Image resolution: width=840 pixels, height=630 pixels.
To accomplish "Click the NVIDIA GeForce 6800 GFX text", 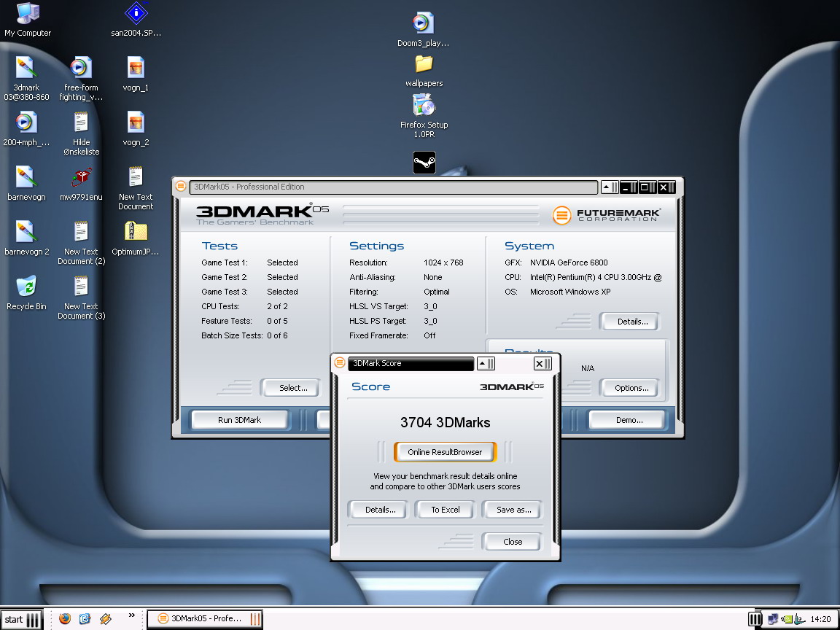I will click(569, 262).
